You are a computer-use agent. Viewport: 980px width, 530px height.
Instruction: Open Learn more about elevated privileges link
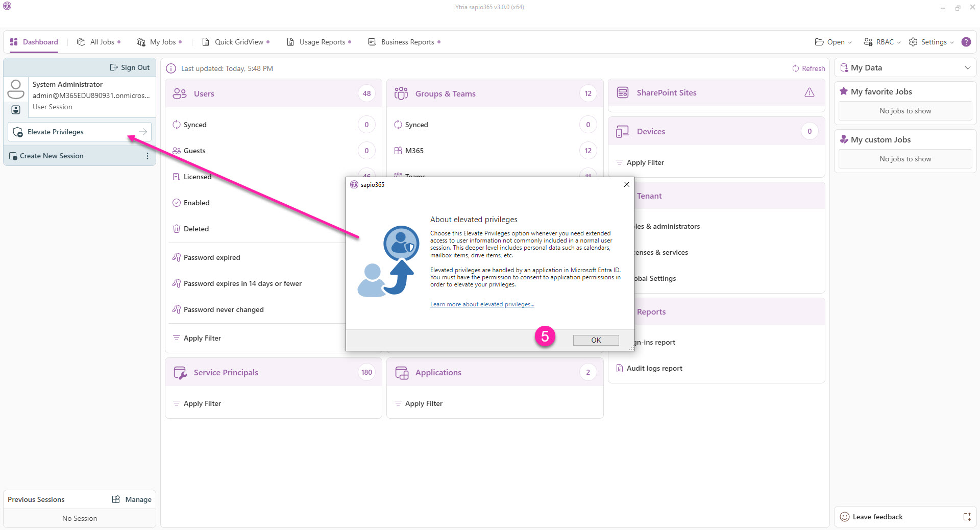coord(482,304)
